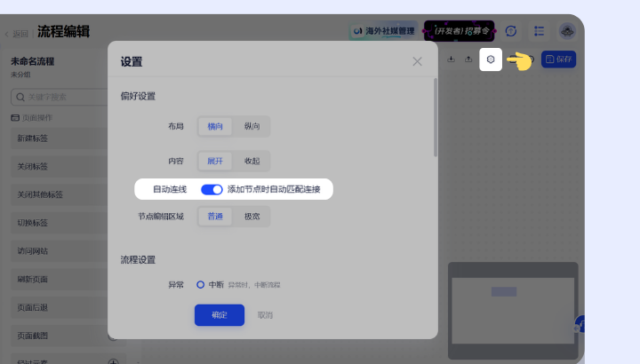Close the 设置 dialog with X

(417, 61)
